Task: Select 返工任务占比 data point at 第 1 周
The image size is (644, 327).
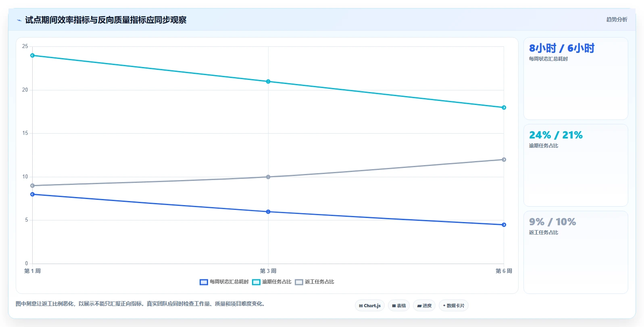Action: [33, 186]
